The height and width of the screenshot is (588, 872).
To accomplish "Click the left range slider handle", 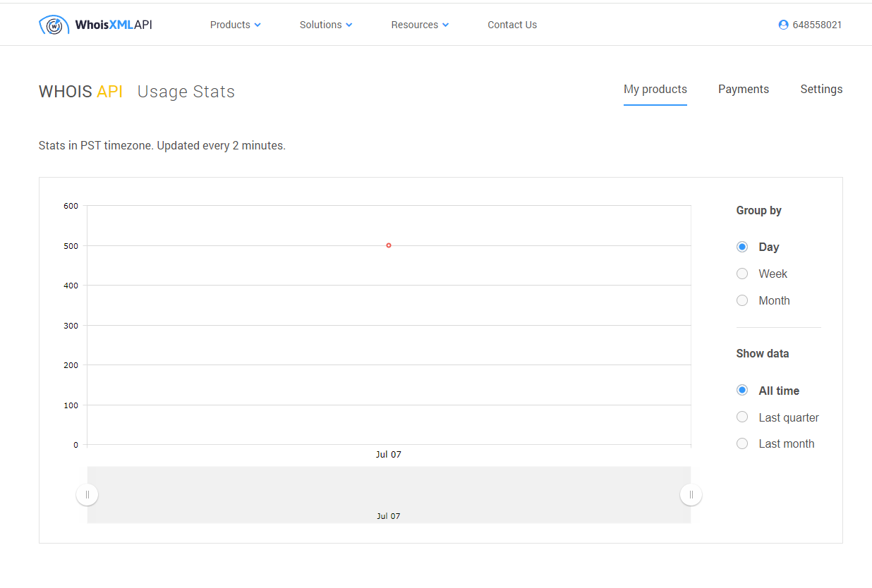I will tap(87, 495).
